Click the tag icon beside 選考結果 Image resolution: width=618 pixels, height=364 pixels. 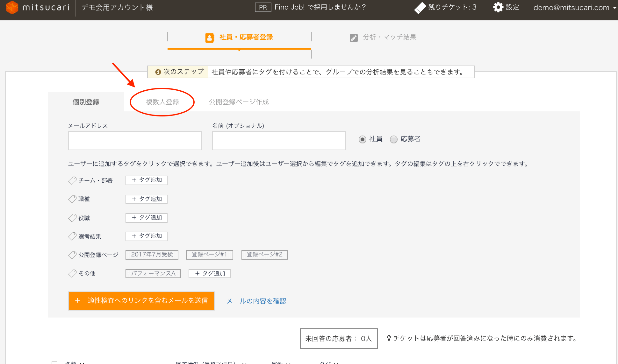pyautogui.click(x=72, y=236)
